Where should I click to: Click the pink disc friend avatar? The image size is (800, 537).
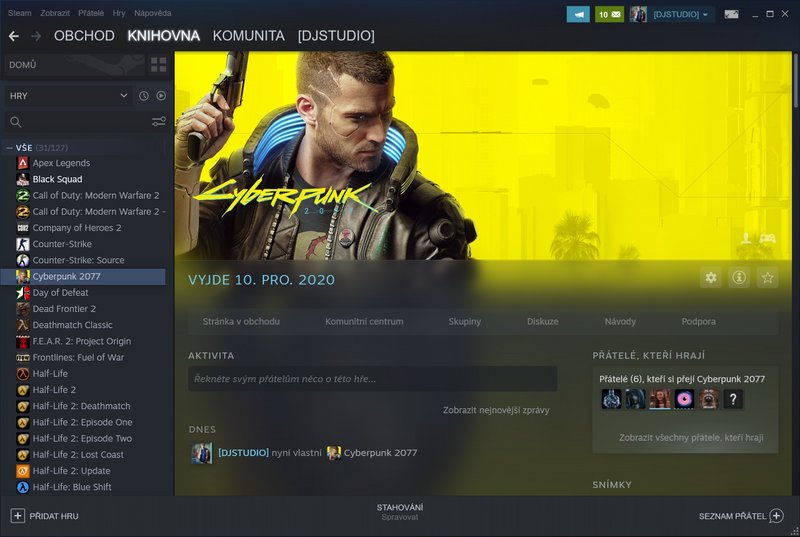pos(684,399)
